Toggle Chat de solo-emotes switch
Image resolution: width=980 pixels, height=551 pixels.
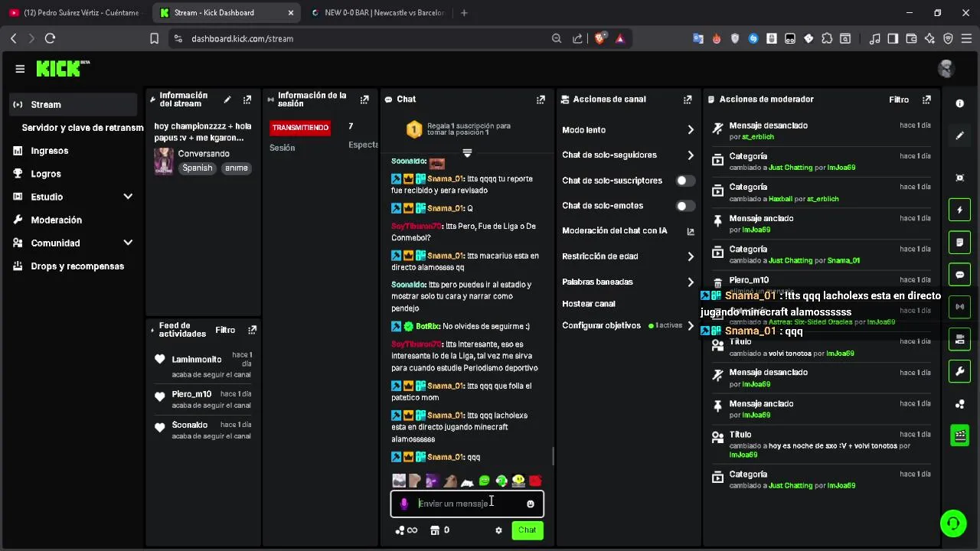[x=685, y=206]
